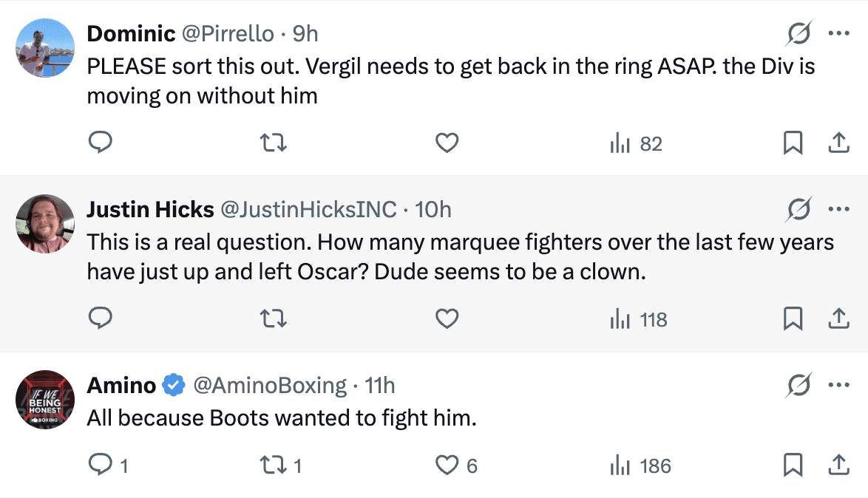Open Amino's tweet 11h timestamp

(x=380, y=385)
